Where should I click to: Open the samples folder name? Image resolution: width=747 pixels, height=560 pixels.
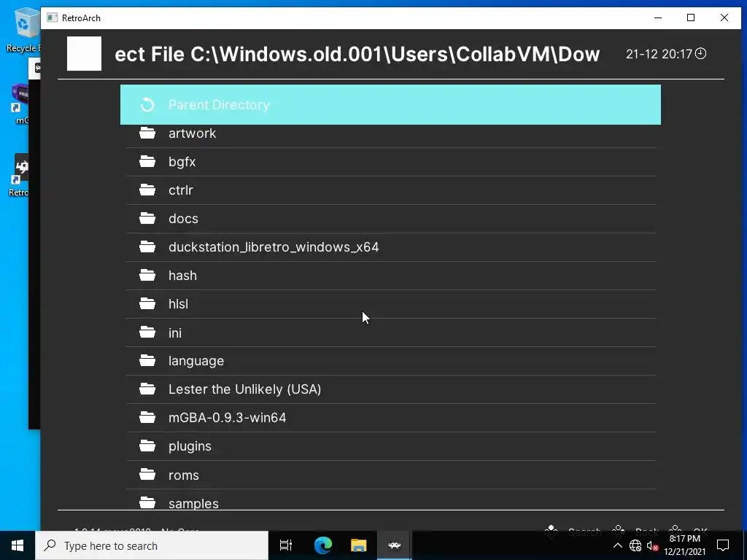tap(193, 503)
